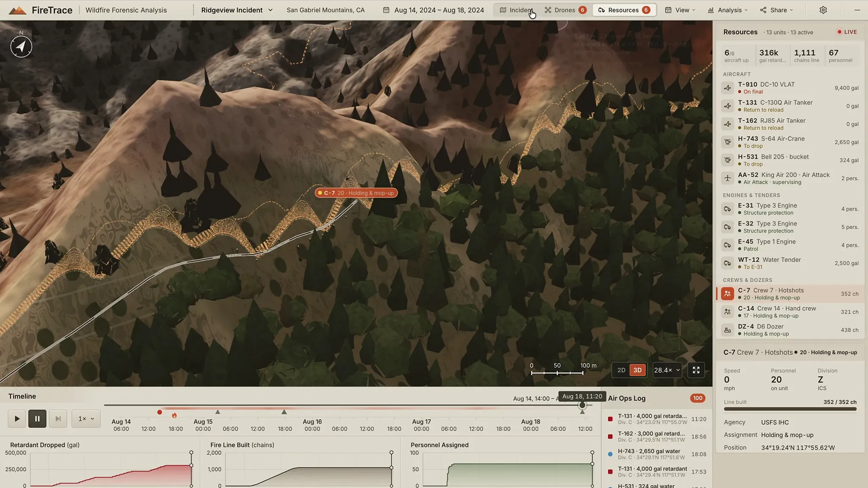The height and width of the screenshot is (488, 868).
Task: Select the Resources tab
Action: (x=624, y=10)
